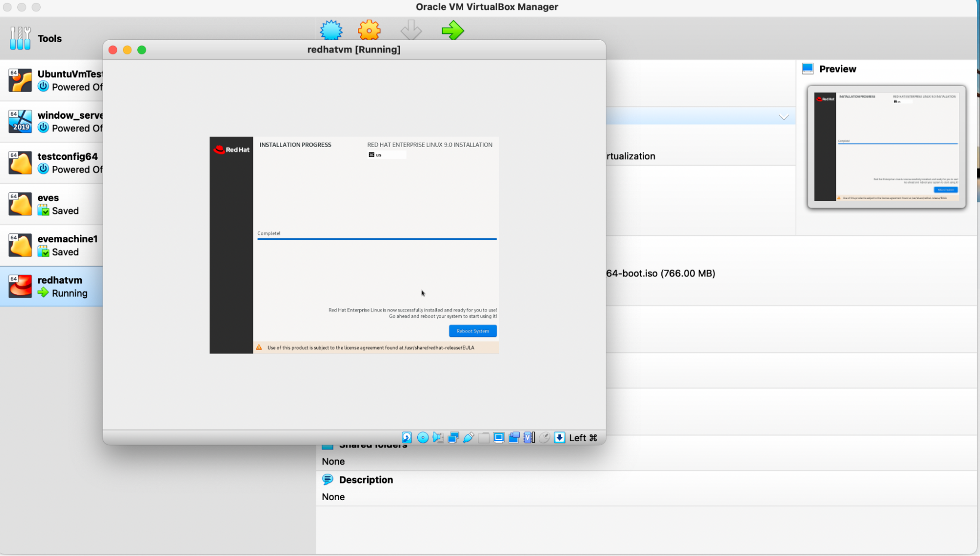Click the Reboot System button
The image size is (980, 556).
point(473,331)
